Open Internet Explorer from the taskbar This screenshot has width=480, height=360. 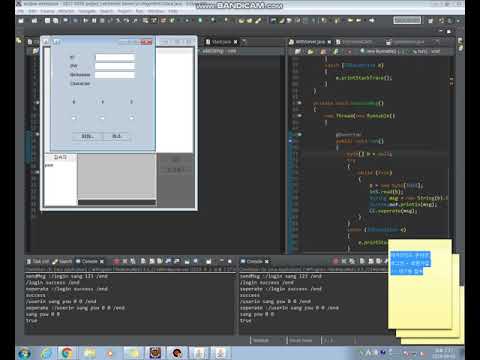46,353
